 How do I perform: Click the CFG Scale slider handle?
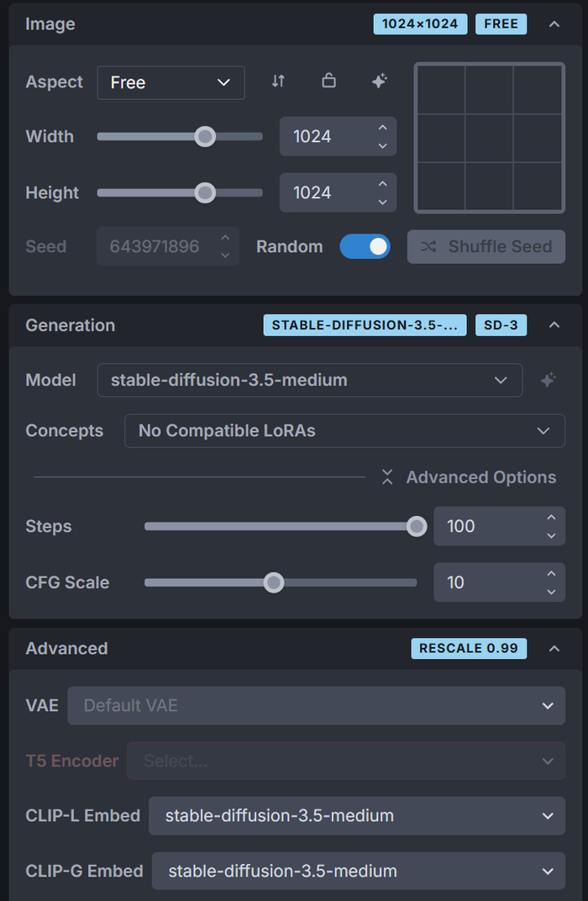[x=274, y=582]
